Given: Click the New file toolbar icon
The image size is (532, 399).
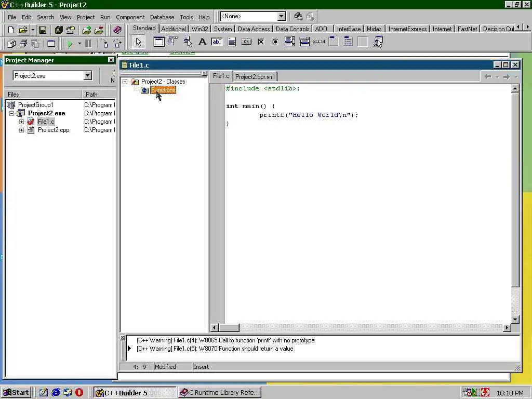Looking at the screenshot, I should pos(11,30).
